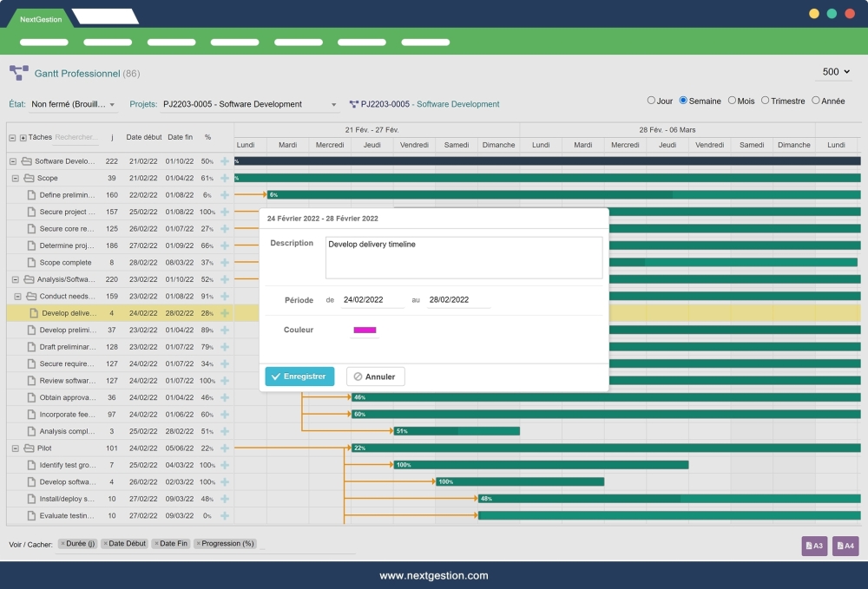Open the add icon next to Pilot row
The image size is (868, 589).
[x=225, y=448]
